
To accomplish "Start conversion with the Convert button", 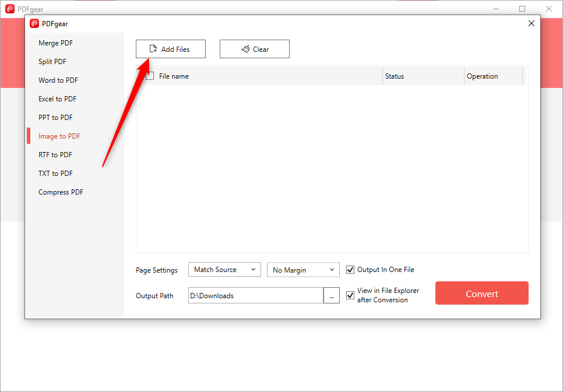I will click(482, 294).
